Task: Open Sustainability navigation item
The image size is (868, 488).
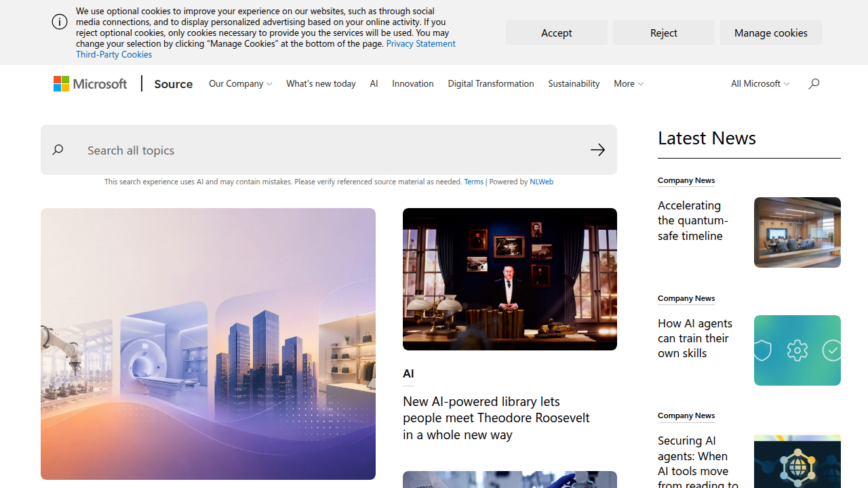Action: click(574, 83)
